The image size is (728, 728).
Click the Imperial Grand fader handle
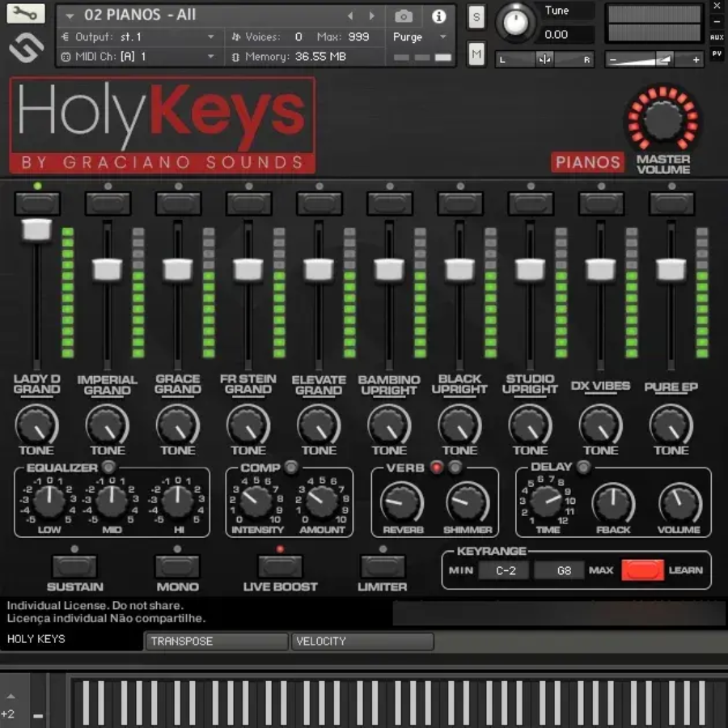(108, 269)
